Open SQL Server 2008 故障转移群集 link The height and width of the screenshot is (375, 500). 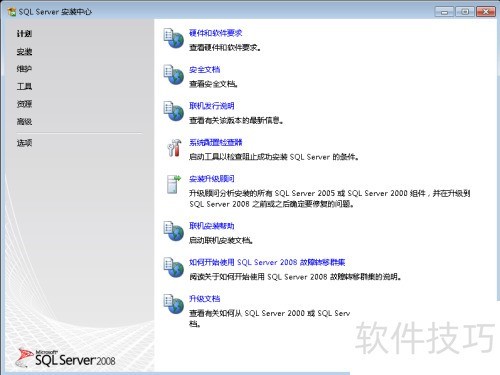click(267, 262)
